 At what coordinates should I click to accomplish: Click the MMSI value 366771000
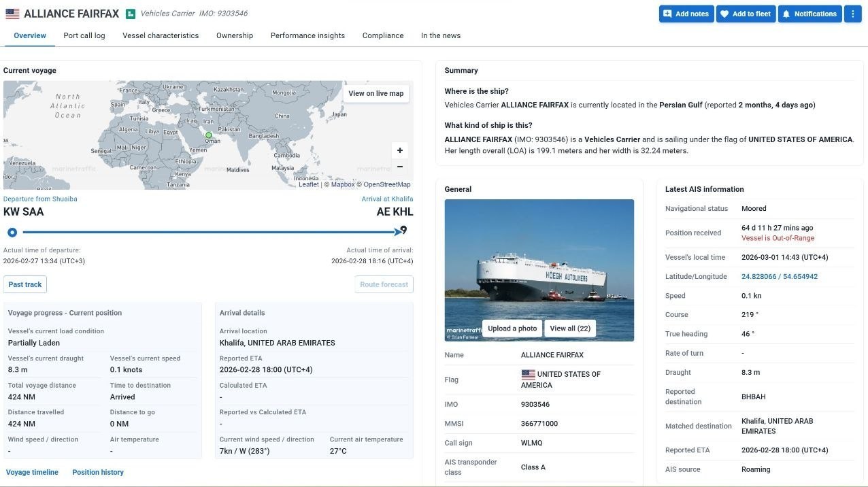point(539,424)
